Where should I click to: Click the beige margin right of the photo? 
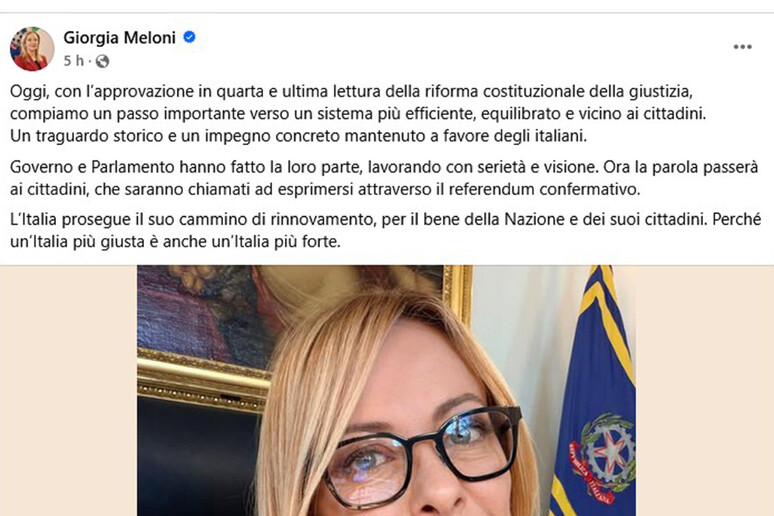[704, 390]
